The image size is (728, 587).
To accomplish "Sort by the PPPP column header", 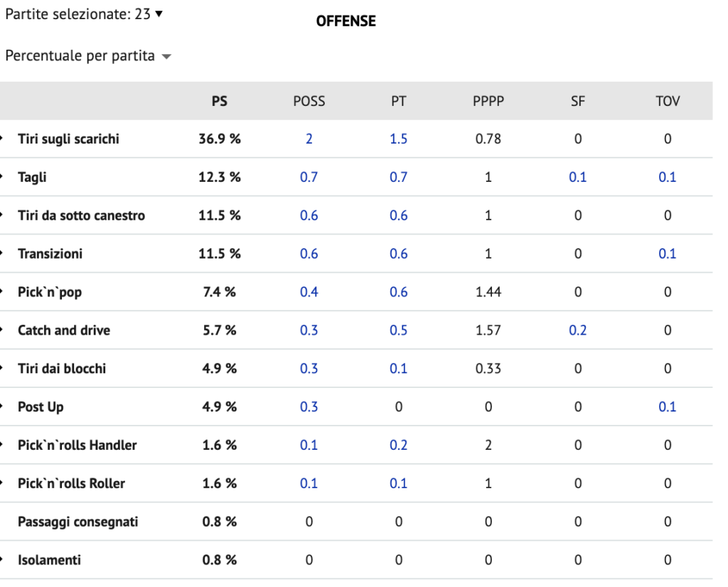I will tap(488, 101).
